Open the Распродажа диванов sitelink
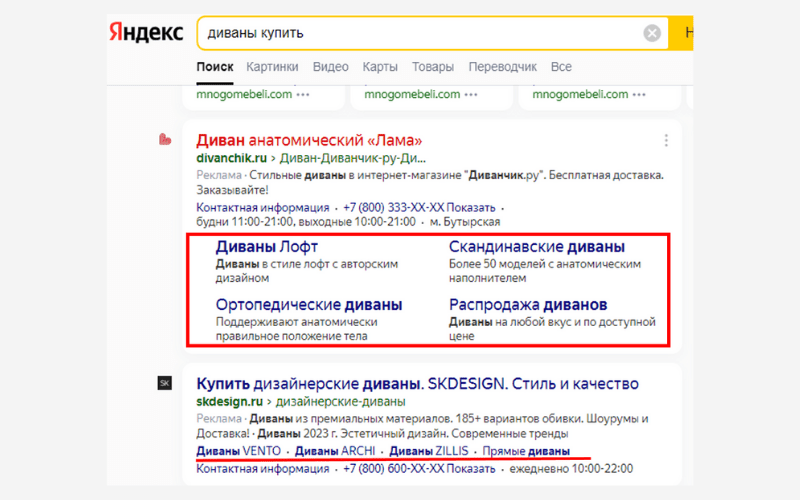800x500 pixels. (x=528, y=305)
